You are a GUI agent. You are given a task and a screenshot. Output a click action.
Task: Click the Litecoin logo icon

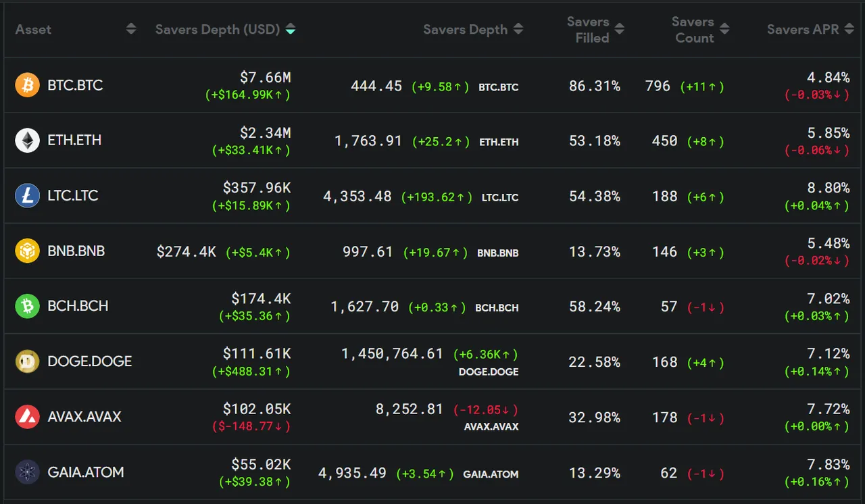click(28, 196)
